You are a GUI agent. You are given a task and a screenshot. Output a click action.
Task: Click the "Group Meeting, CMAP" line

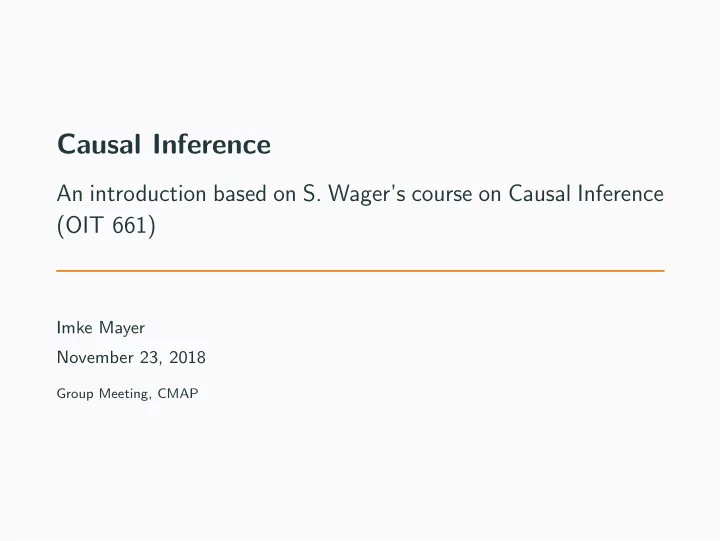tap(127, 394)
